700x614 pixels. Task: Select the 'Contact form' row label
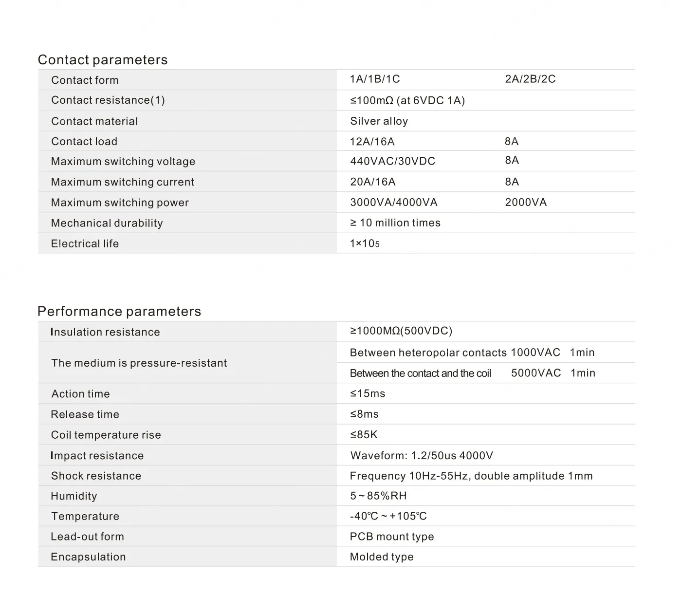pos(85,80)
